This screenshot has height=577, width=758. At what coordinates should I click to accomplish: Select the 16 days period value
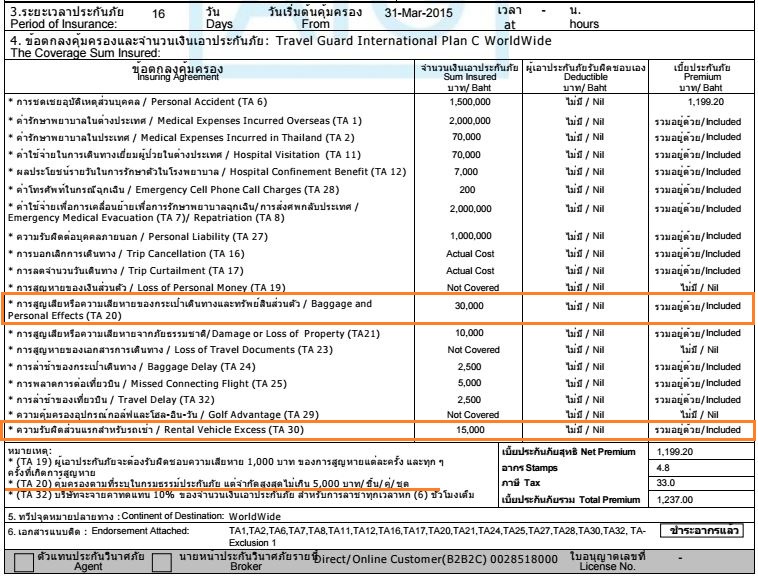(x=158, y=14)
